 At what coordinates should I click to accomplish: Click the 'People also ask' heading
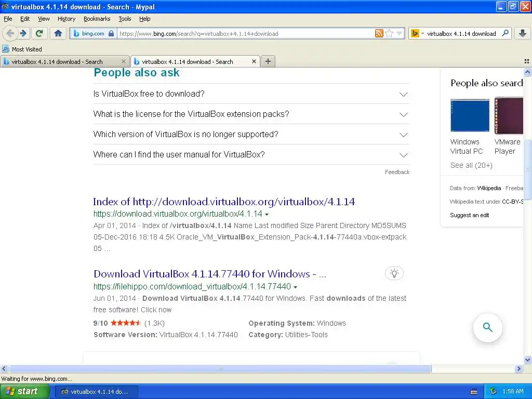(x=137, y=73)
